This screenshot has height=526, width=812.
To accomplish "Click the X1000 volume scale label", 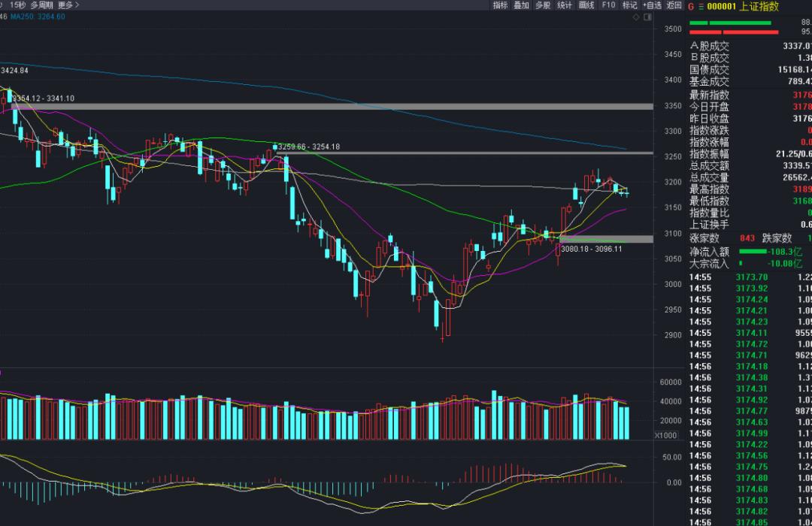I will click(x=666, y=435).
